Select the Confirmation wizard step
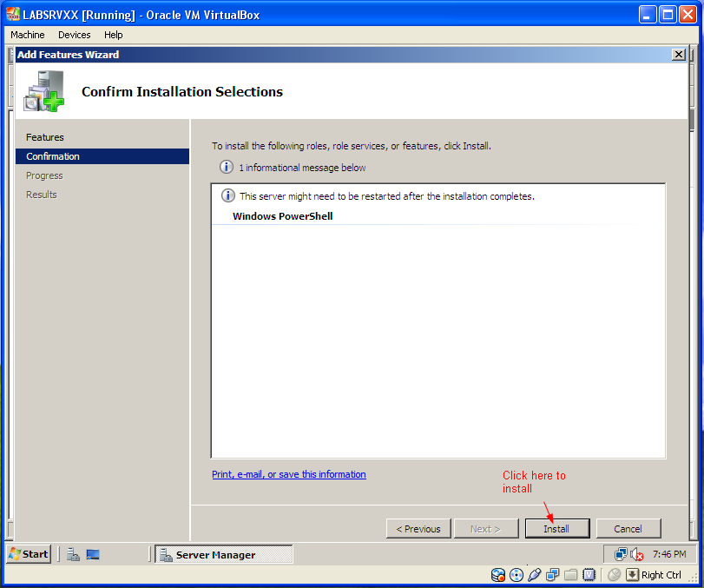704x588 pixels. click(x=102, y=156)
